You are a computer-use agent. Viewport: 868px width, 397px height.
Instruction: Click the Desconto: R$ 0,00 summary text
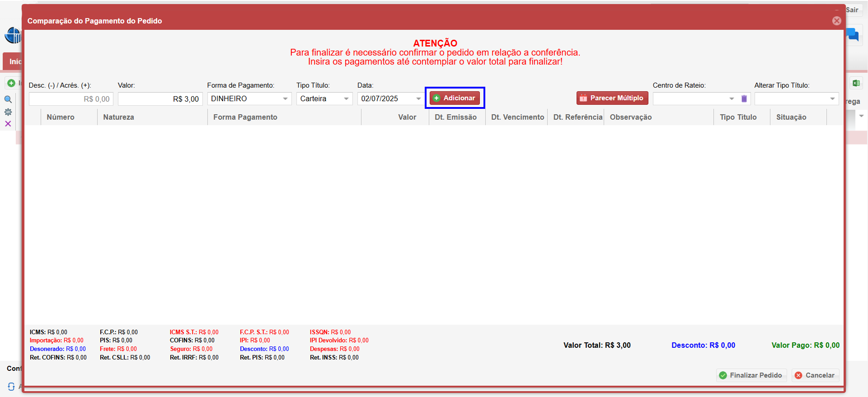click(703, 345)
